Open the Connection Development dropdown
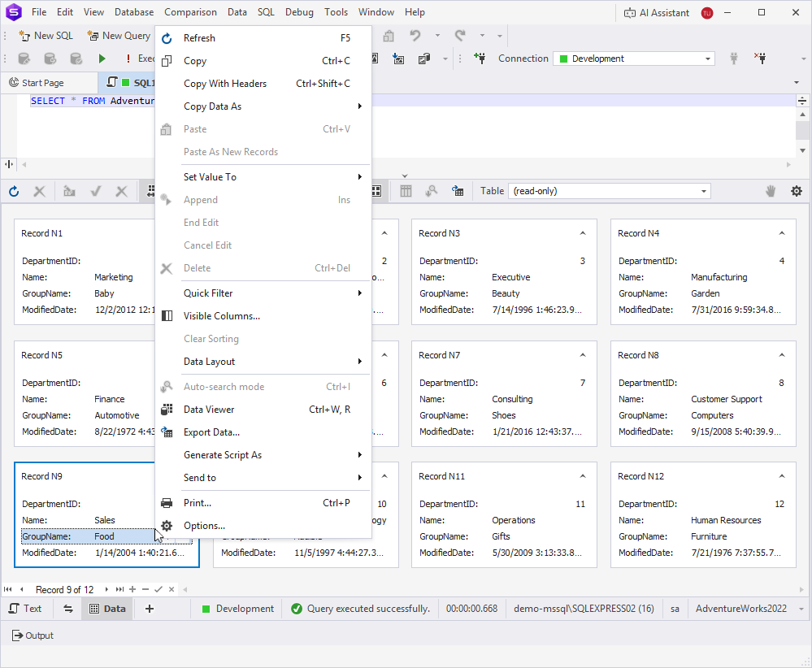 (x=708, y=59)
